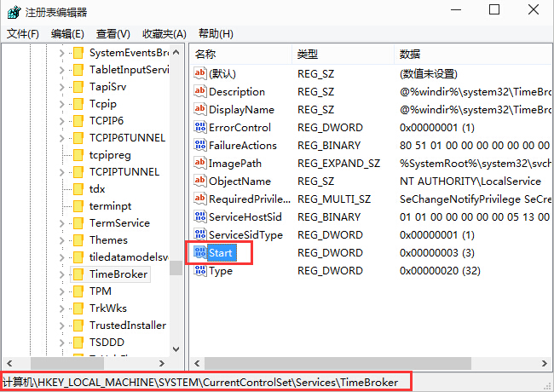Click the DWORD icon of Start value
554x392 pixels.
click(200, 252)
